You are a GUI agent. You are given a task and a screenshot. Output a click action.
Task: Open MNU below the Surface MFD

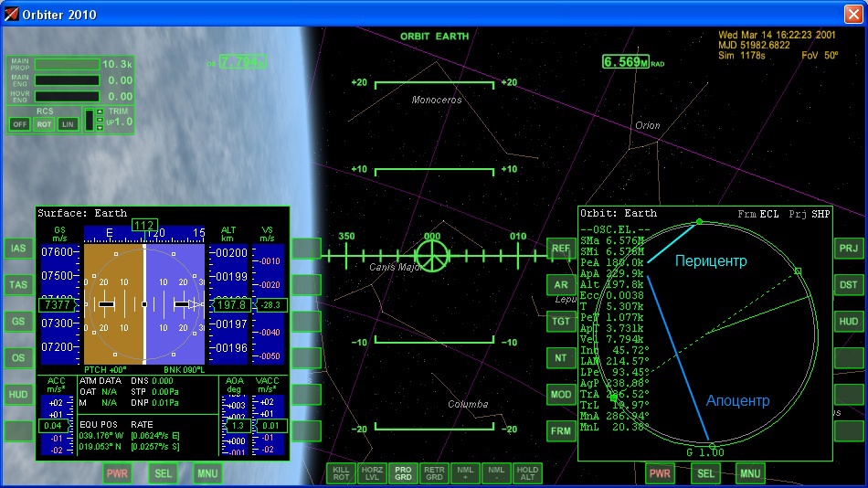pyautogui.click(x=207, y=473)
